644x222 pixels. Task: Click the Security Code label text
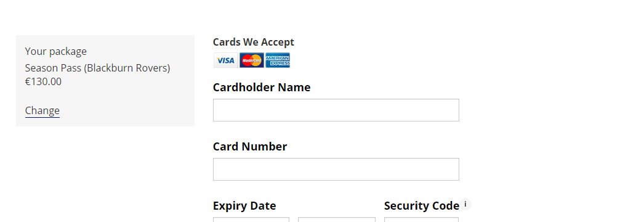[x=421, y=205]
